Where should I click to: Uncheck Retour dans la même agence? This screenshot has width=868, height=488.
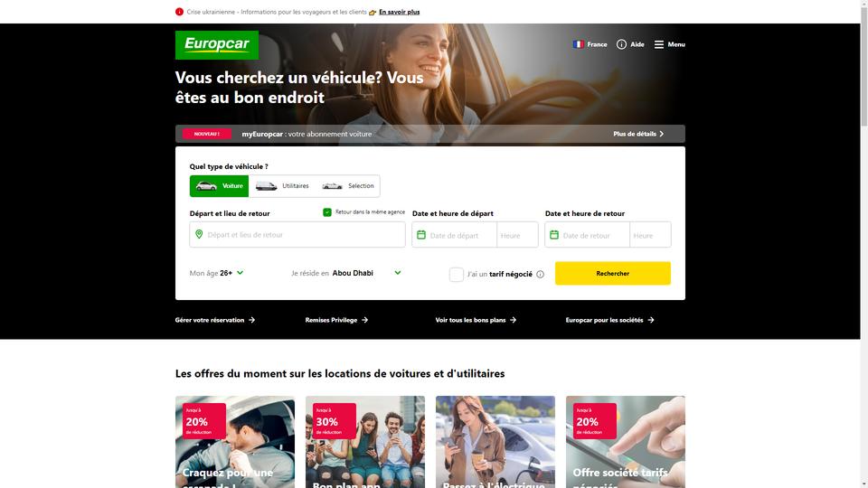coord(327,211)
